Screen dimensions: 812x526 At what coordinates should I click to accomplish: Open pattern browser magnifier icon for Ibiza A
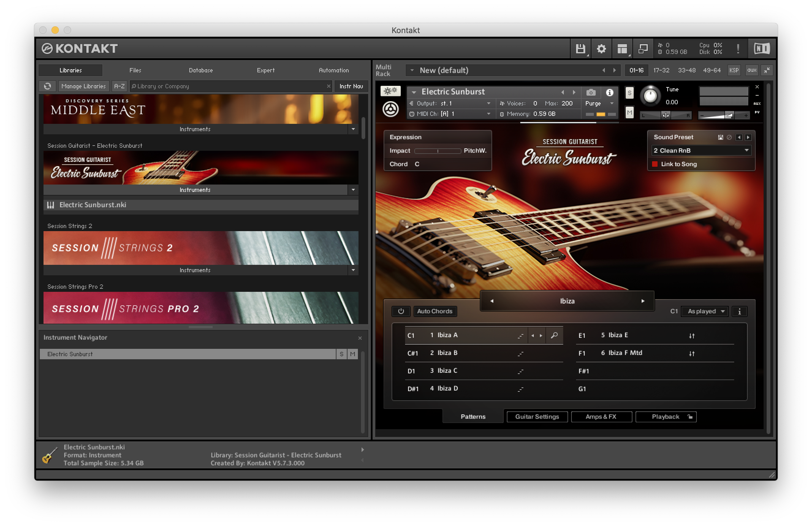point(554,335)
